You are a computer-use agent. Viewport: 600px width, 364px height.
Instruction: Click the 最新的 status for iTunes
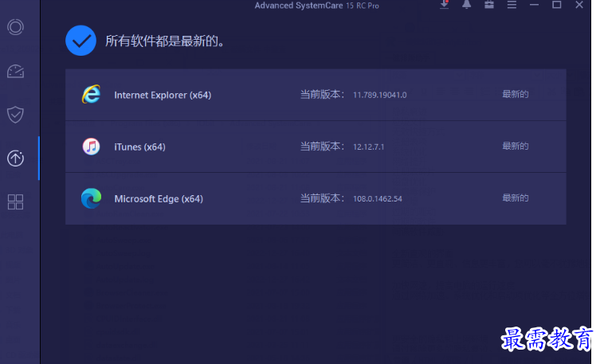tap(515, 146)
